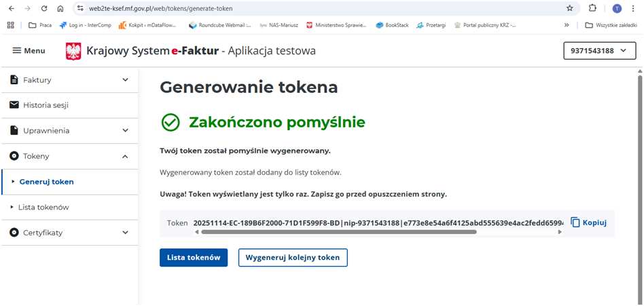Click the blue Lista tokenów button

194,258
